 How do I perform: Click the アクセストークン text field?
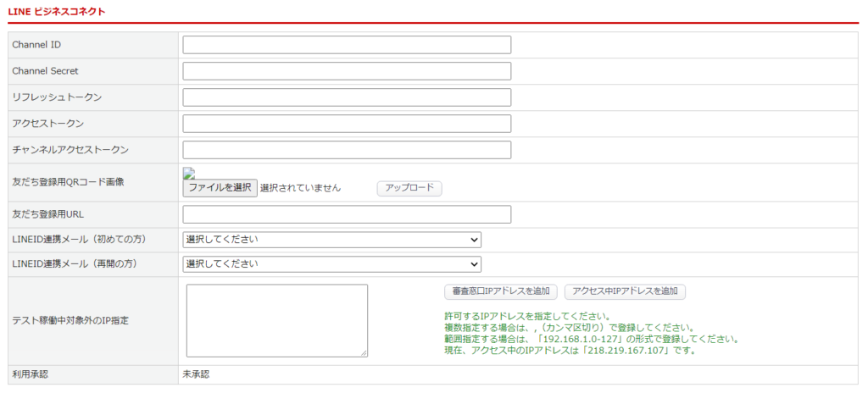(347, 124)
